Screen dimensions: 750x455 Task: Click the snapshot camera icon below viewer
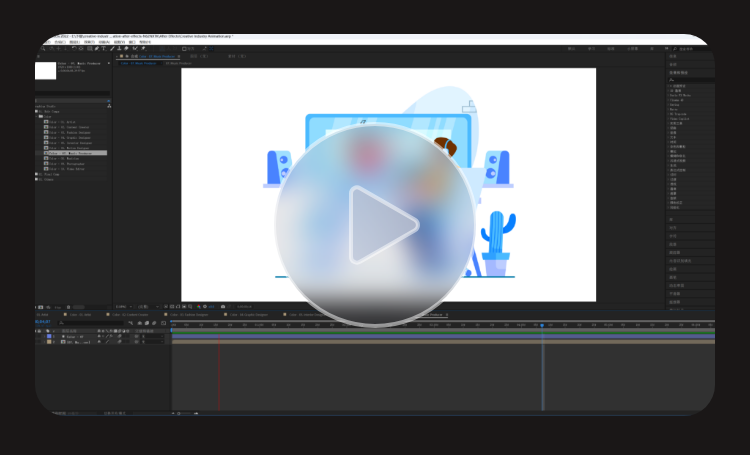point(223,307)
